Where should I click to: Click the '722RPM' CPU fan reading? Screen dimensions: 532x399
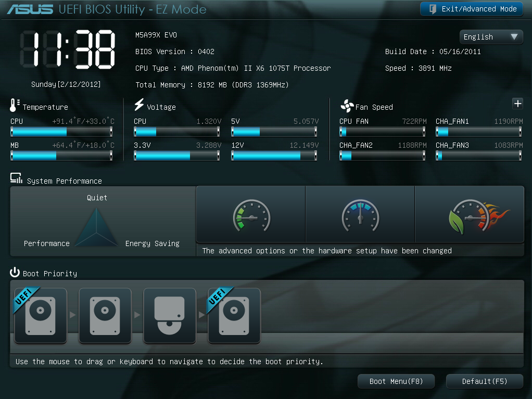pos(414,121)
